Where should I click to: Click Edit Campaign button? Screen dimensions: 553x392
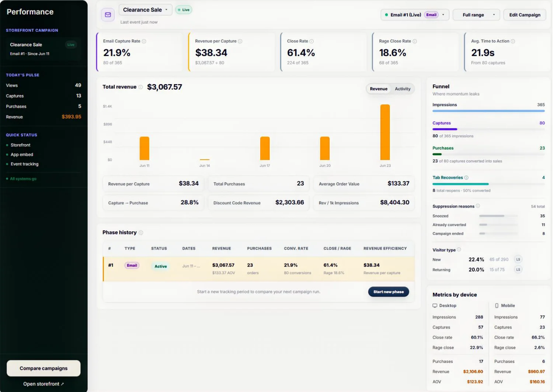[x=525, y=15]
